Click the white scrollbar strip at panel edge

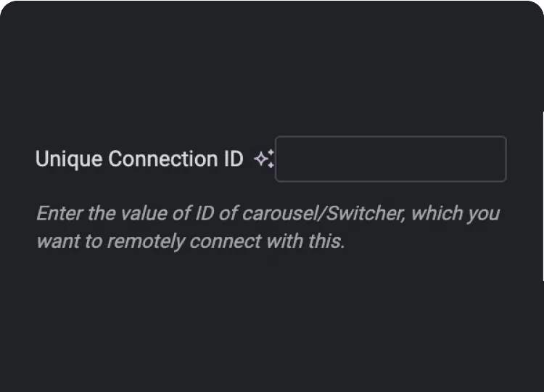[x=543, y=196]
